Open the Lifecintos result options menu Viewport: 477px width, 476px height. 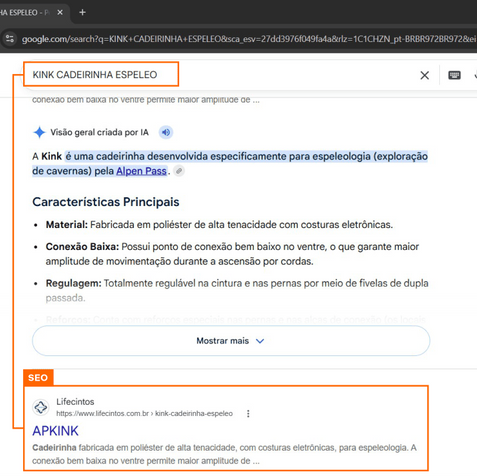[x=248, y=414]
